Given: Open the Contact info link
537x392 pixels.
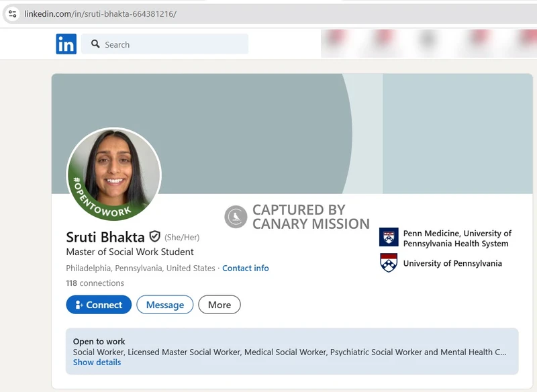Looking at the screenshot, I should tap(245, 268).
